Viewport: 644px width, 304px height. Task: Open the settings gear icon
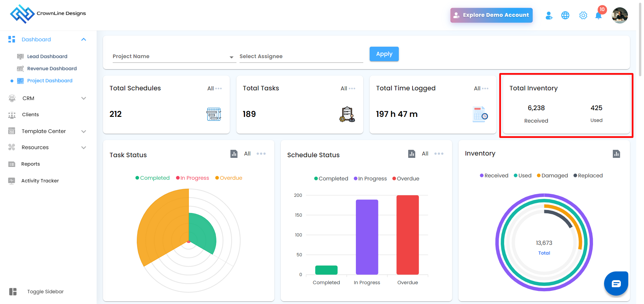(x=583, y=15)
